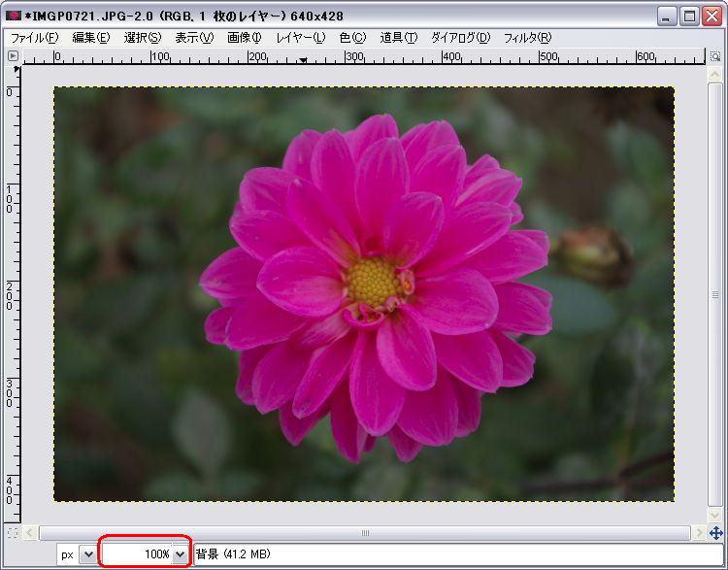Click the horizontal ruler at the 300 mark
728x570 pixels.
pos(353,56)
